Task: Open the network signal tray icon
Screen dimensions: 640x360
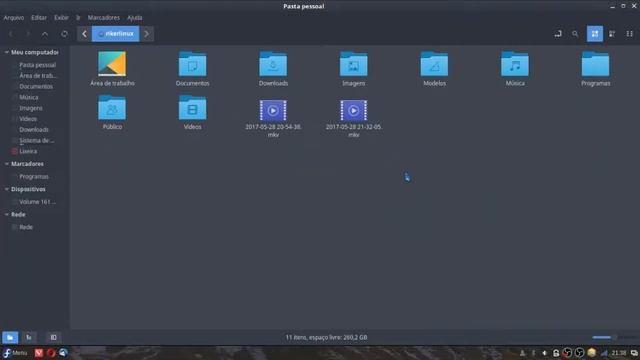Action: 604,353
